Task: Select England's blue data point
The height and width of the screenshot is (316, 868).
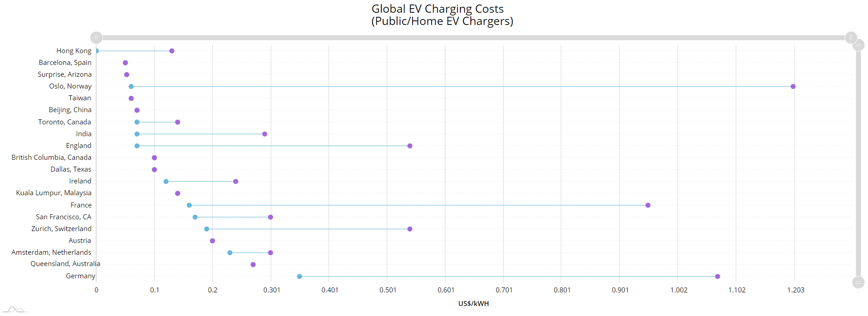Action: [x=137, y=146]
